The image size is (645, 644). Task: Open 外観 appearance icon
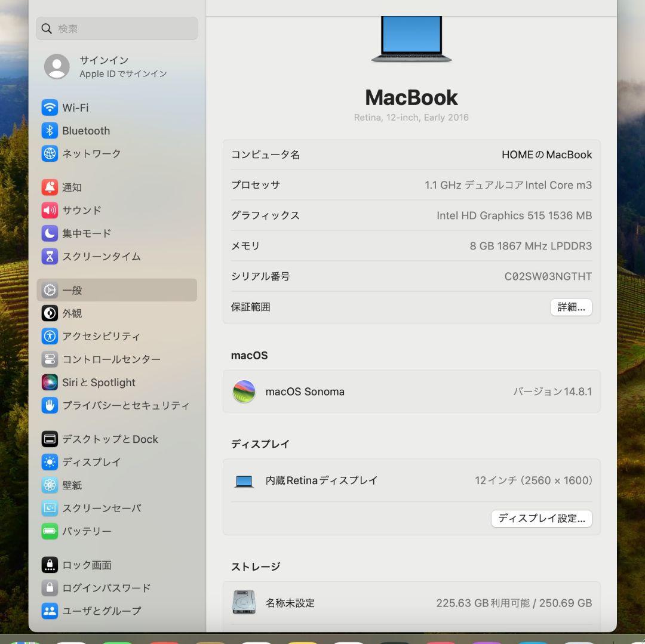[50, 313]
